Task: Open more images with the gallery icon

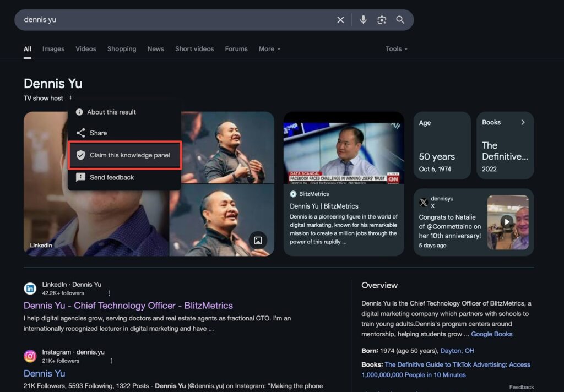Action: (x=258, y=240)
